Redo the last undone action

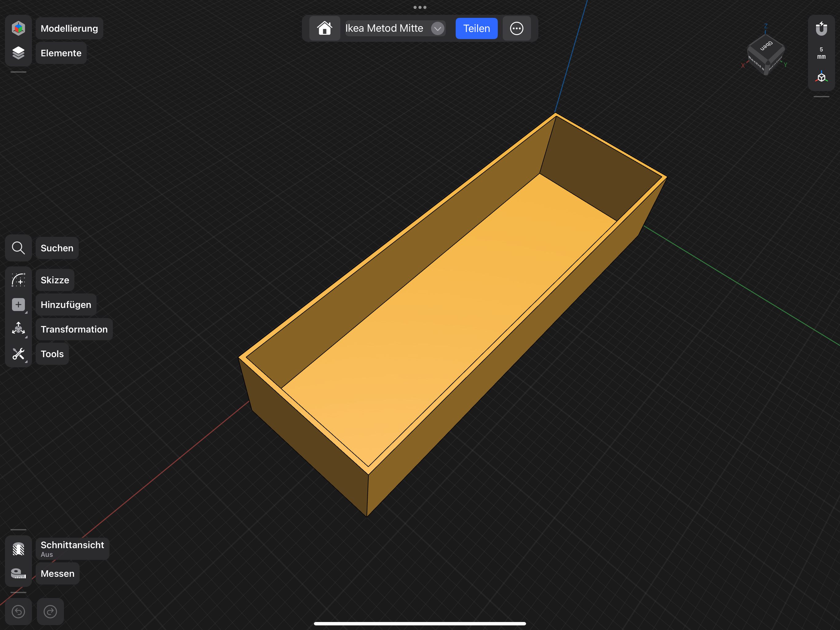[x=50, y=611]
